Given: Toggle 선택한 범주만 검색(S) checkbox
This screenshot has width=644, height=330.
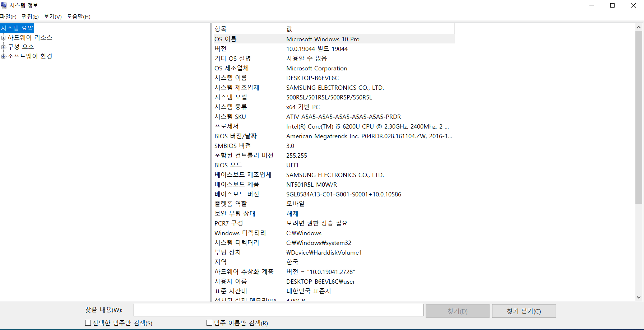Looking at the screenshot, I should (x=88, y=323).
